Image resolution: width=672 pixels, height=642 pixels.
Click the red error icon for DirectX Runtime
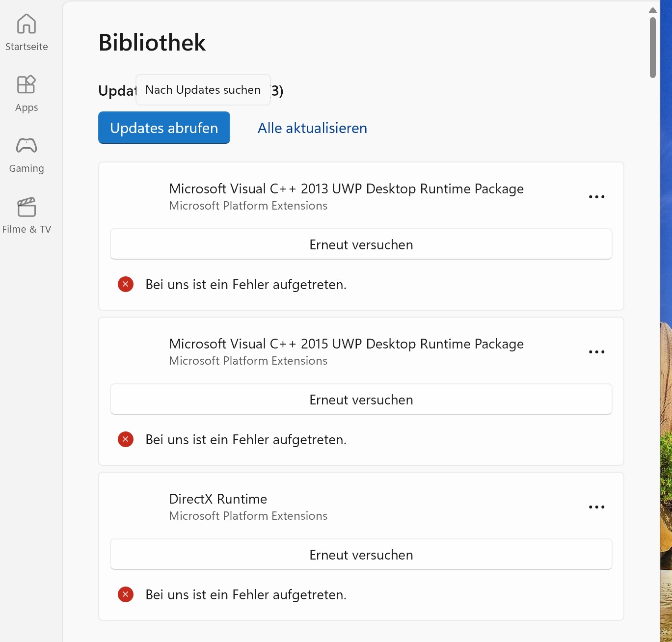[x=126, y=594]
